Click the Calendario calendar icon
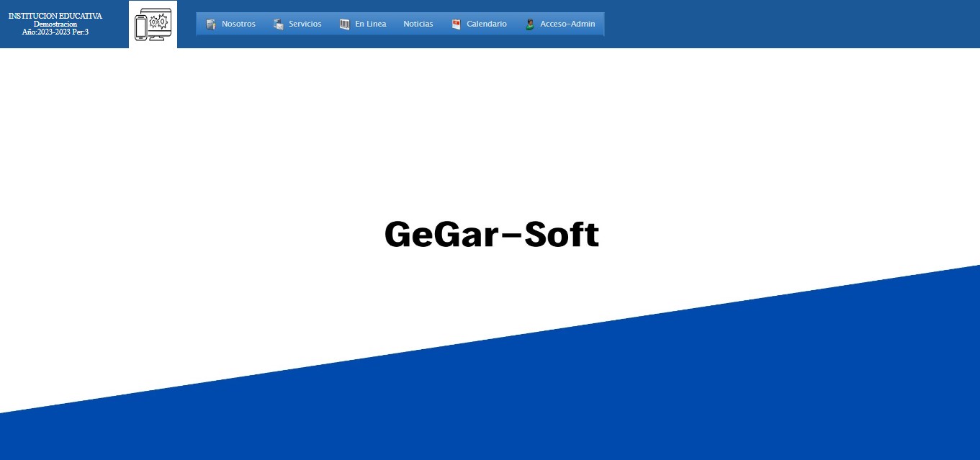The width and height of the screenshot is (980, 460). [456, 24]
